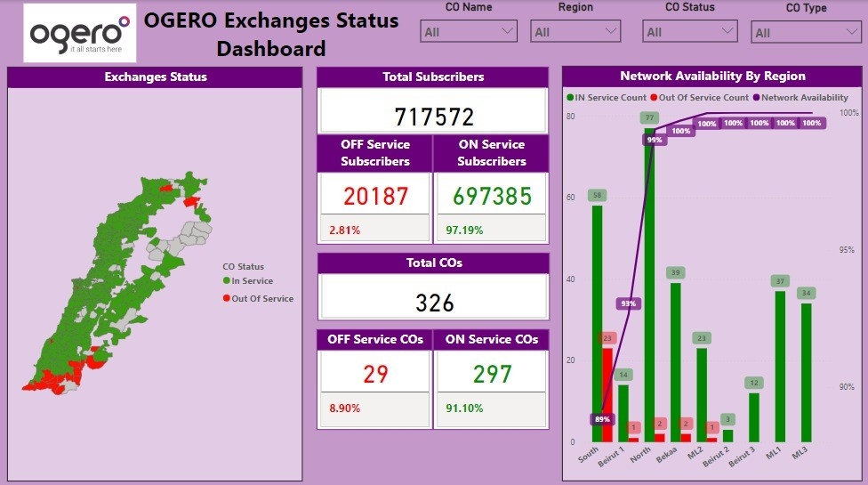Open the CO Name dropdown
This screenshot has height=485, width=868.
tap(468, 32)
